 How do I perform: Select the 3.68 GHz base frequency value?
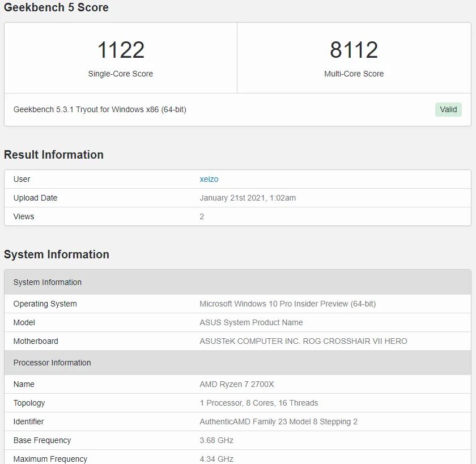[216, 440]
